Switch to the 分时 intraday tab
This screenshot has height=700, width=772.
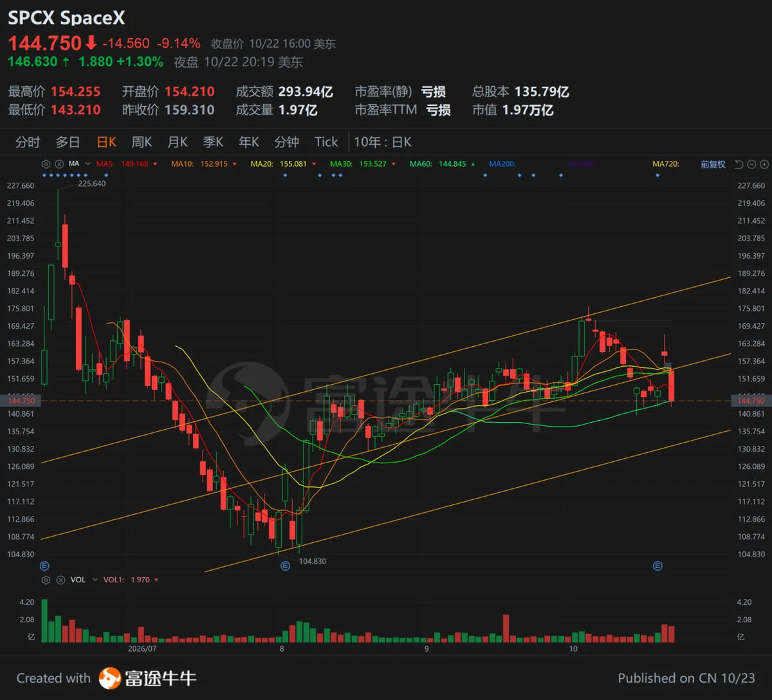tap(28, 142)
